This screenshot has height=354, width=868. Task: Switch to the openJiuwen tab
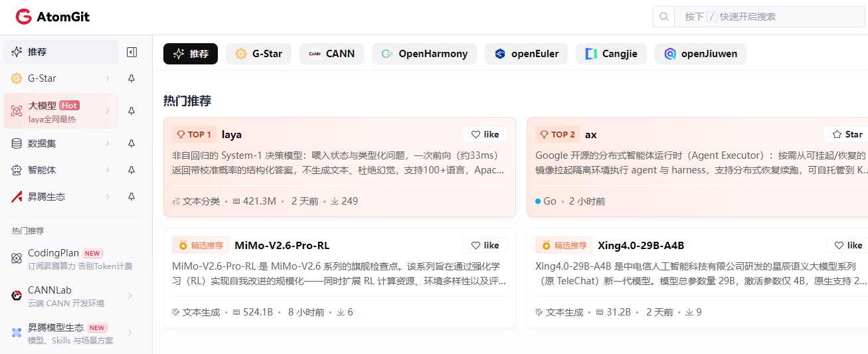[x=701, y=54]
